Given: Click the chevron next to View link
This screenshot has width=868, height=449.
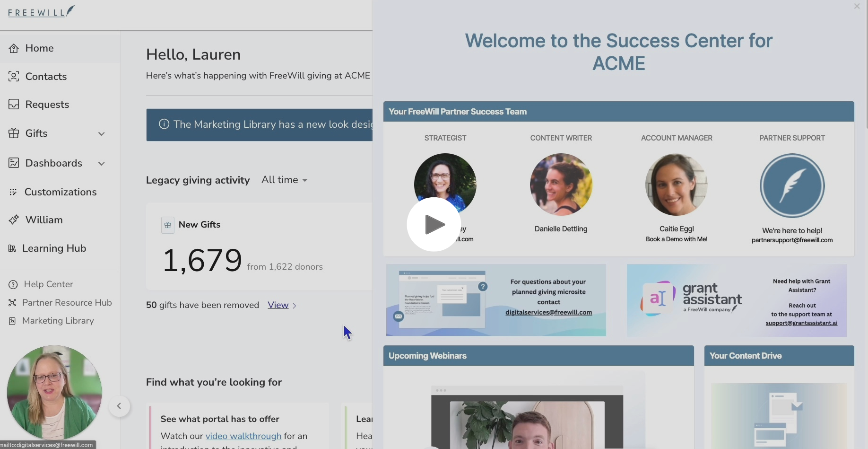Looking at the screenshot, I should 295,306.
